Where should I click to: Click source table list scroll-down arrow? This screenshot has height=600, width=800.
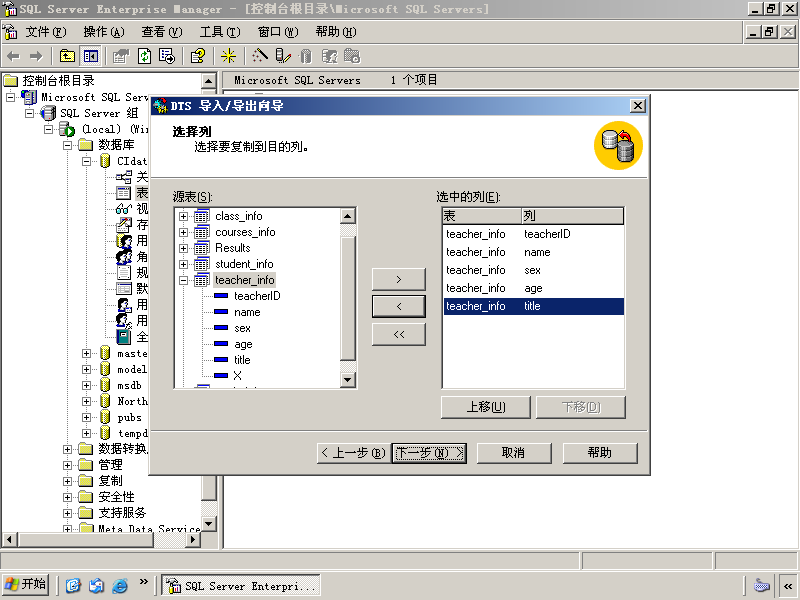tap(347, 380)
